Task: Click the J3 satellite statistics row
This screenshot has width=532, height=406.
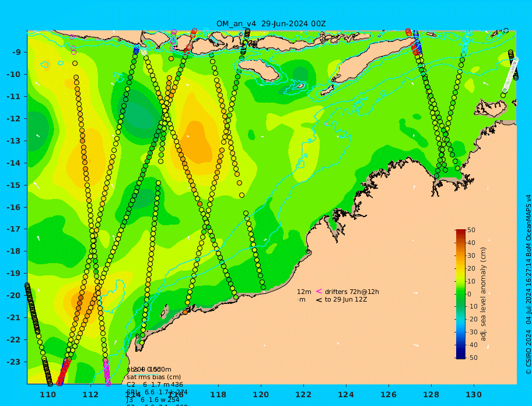Action: point(153,400)
